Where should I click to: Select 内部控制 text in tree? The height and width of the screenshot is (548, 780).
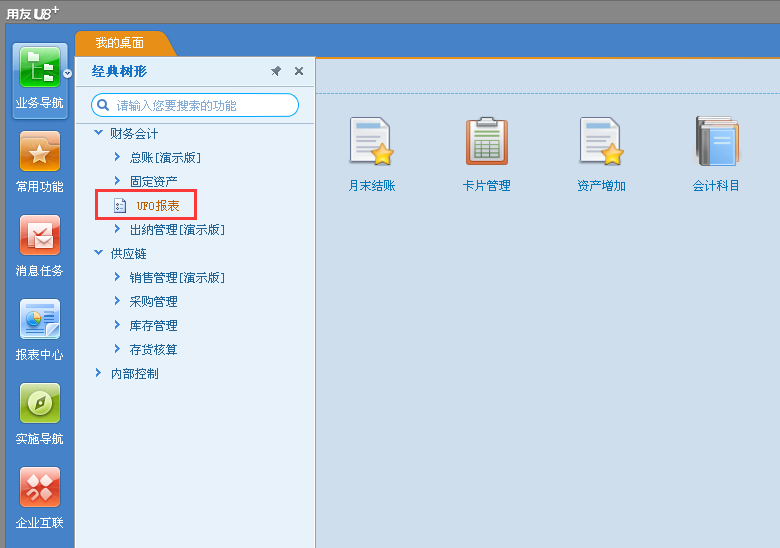click(135, 373)
